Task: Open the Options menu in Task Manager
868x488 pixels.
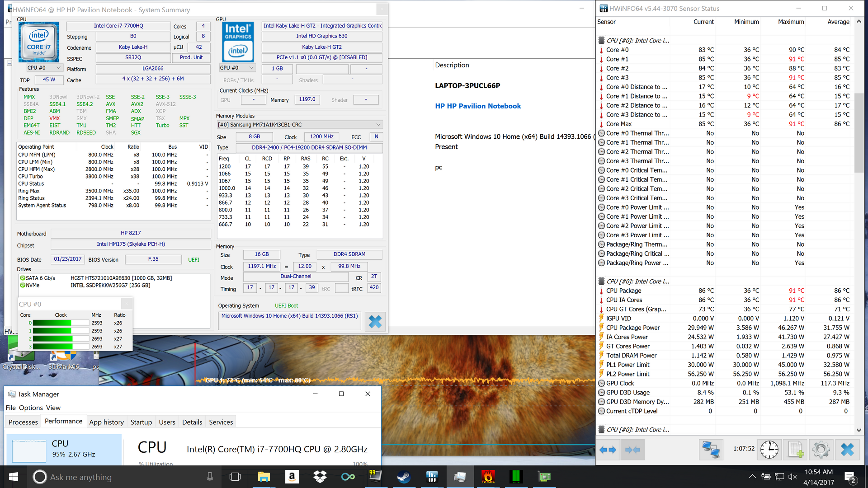Action: 31,408
